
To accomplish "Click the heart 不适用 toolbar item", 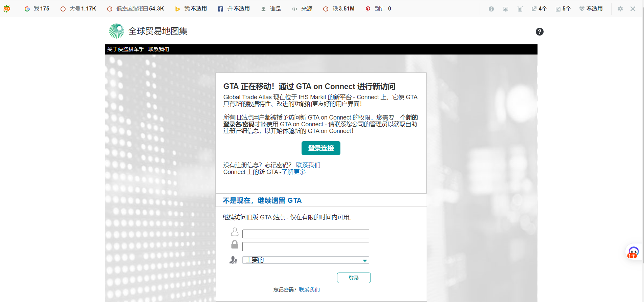I will 591,9.
